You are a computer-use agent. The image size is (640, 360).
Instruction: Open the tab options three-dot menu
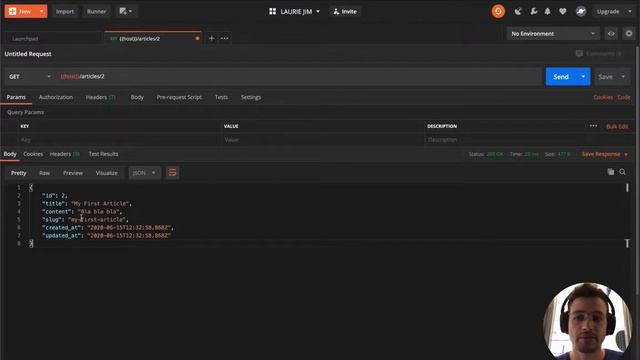pos(224,38)
